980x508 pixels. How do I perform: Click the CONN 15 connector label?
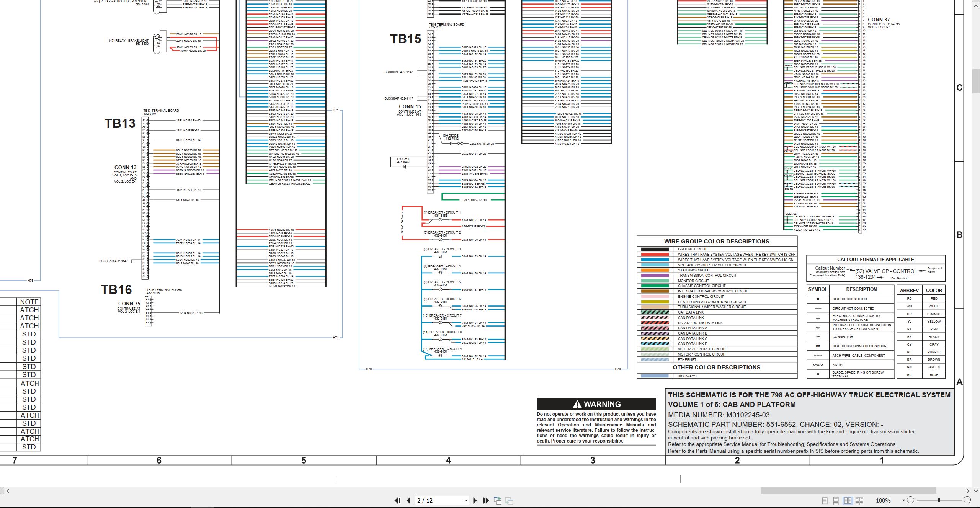point(410,106)
